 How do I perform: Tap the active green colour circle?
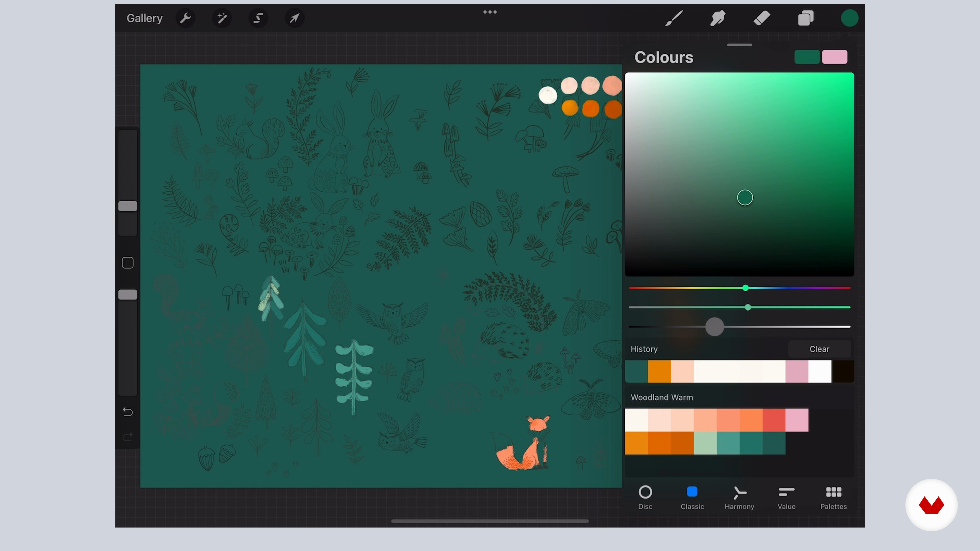(x=850, y=18)
